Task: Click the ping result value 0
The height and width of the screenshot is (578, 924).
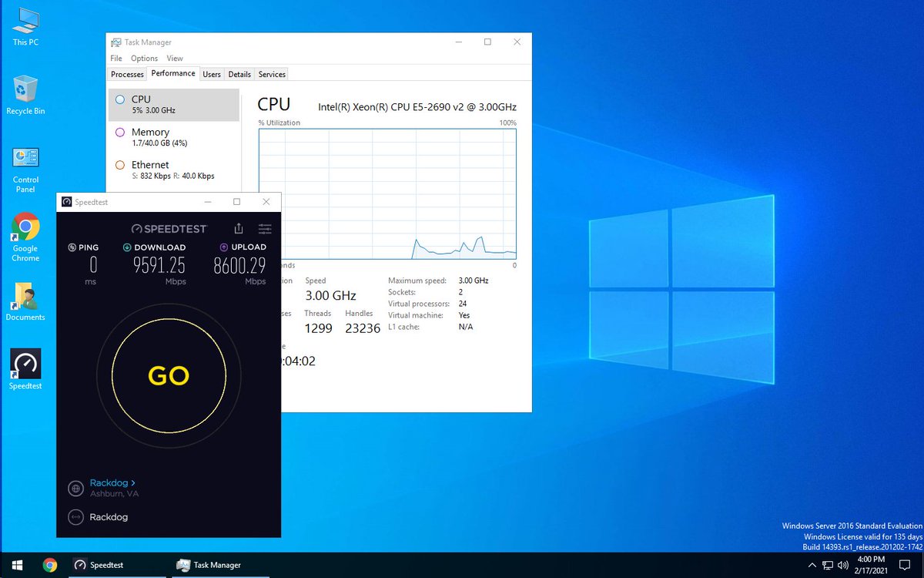Action: [93, 265]
